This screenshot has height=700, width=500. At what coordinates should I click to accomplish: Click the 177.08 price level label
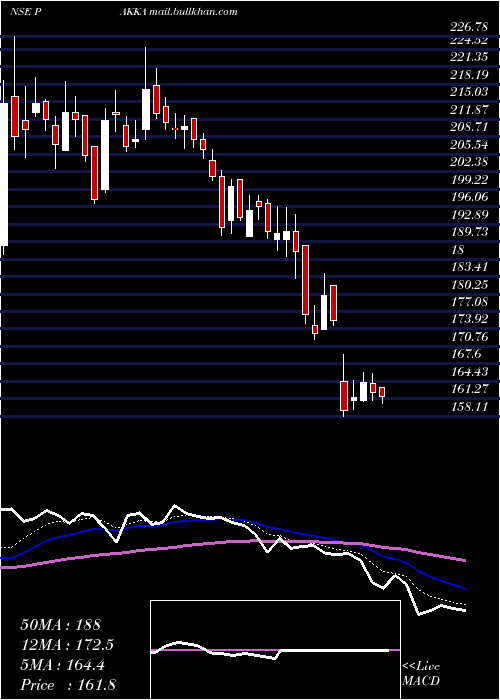469,302
